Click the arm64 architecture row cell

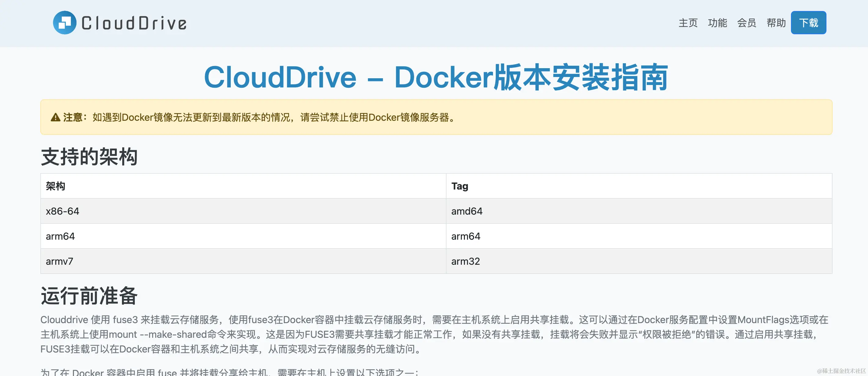click(60, 236)
